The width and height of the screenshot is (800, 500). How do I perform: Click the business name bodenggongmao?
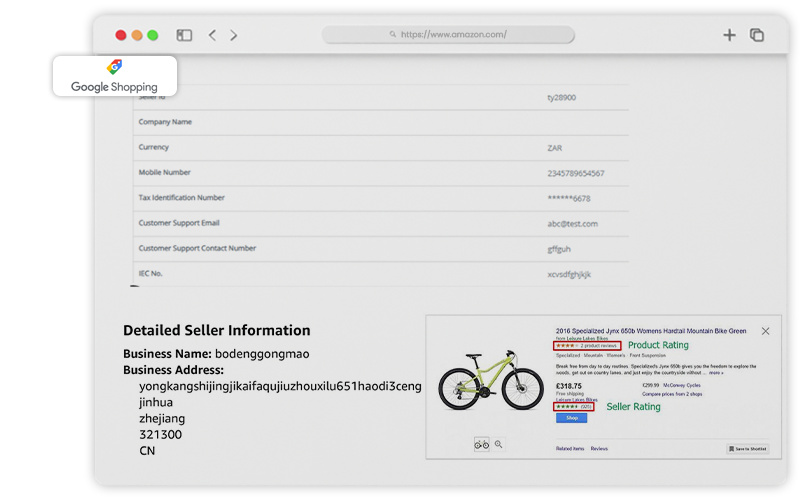click(262, 354)
